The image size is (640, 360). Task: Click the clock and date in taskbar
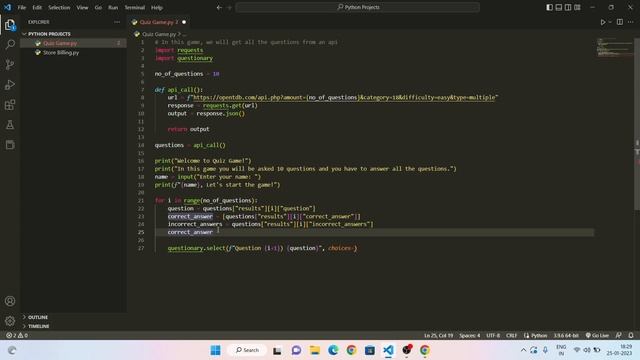pyautogui.click(x=619, y=350)
